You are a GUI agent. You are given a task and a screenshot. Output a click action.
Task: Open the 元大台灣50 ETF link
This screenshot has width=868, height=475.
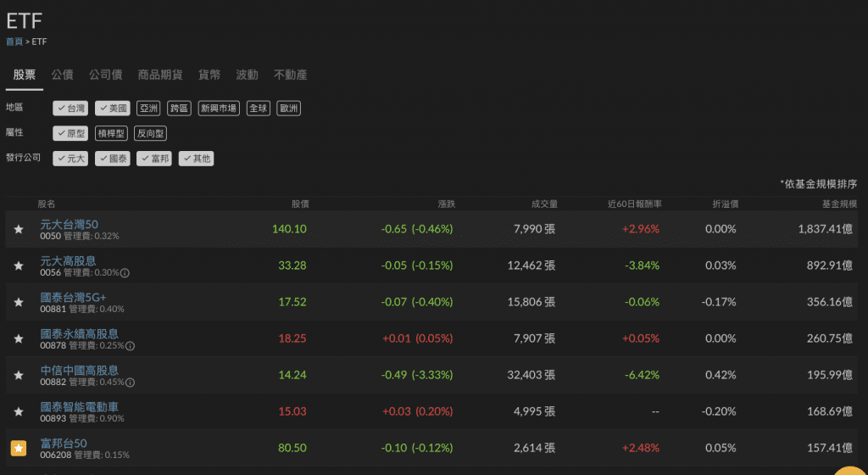click(70, 225)
